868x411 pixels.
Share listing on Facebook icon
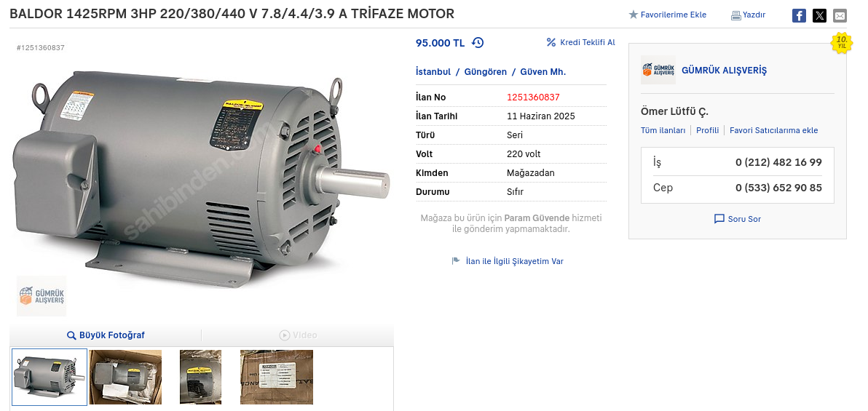click(799, 15)
